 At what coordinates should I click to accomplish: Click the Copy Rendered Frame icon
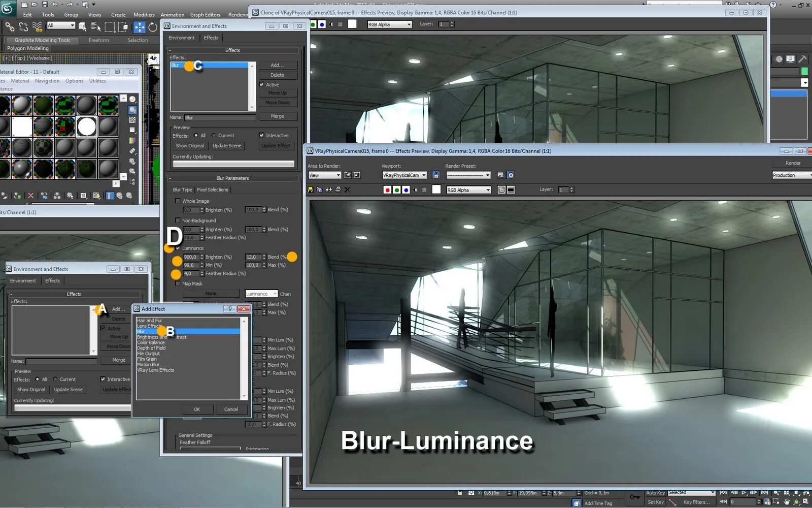[x=320, y=189]
